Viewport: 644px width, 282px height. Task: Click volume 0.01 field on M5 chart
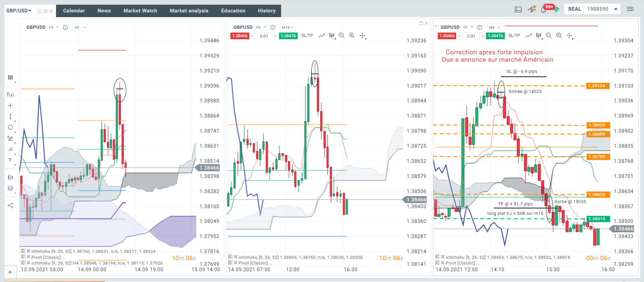(471, 36)
